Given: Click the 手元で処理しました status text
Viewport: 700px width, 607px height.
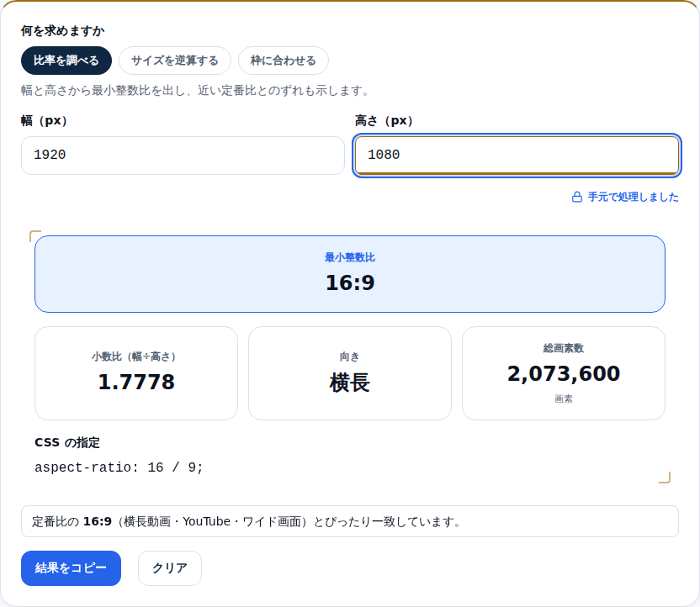Looking at the screenshot, I should point(633,197).
